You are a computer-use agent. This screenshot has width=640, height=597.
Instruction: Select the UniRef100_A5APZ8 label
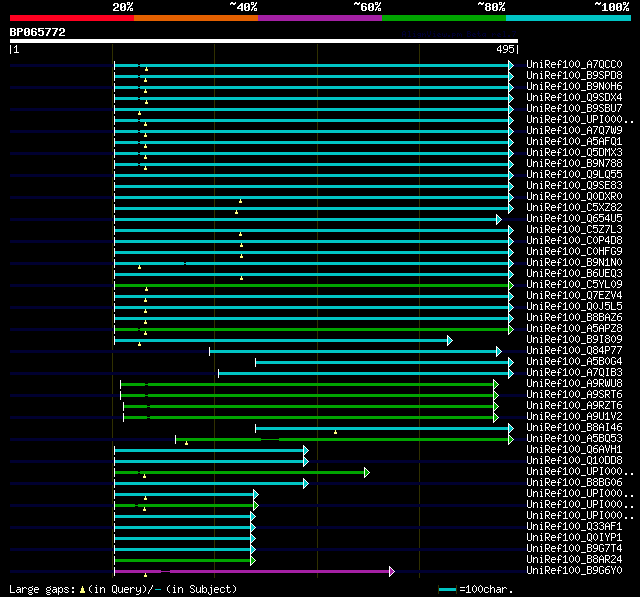(x=574, y=329)
